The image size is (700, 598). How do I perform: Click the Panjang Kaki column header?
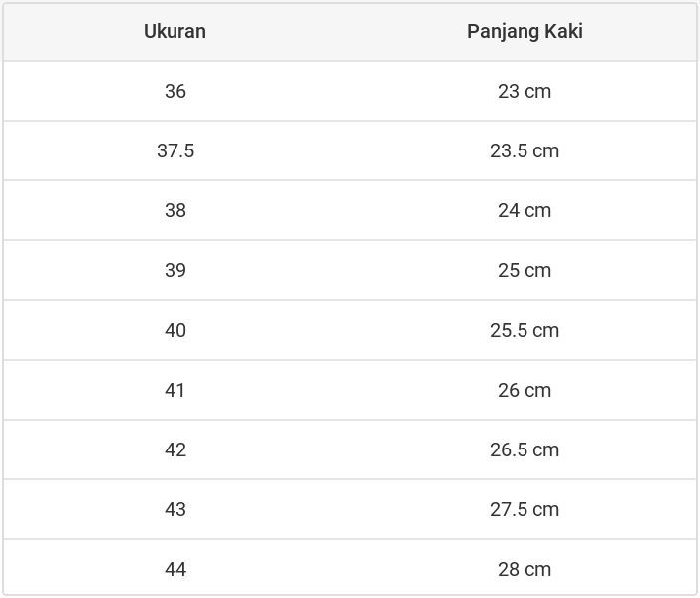pyautogui.click(x=525, y=31)
